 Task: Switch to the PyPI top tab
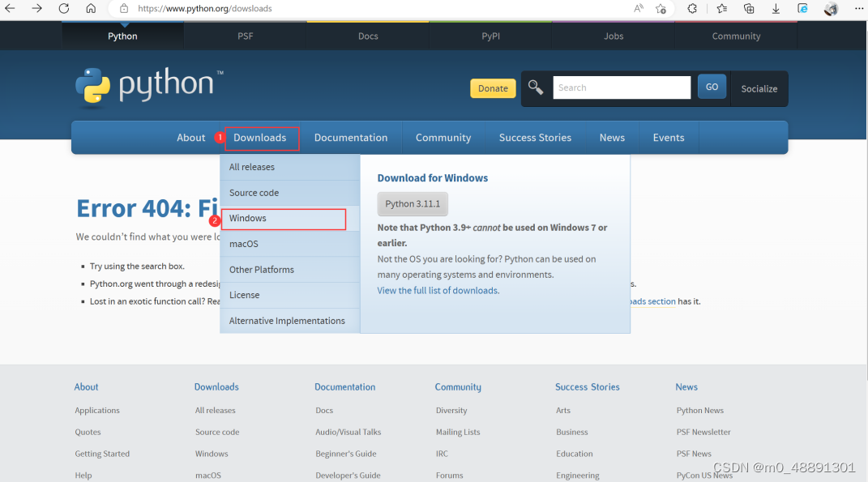click(490, 36)
